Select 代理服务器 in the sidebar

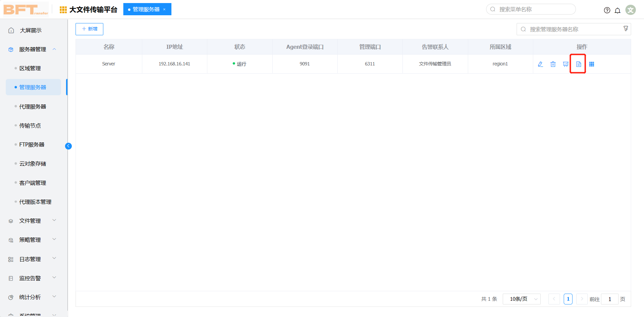pos(33,106)
